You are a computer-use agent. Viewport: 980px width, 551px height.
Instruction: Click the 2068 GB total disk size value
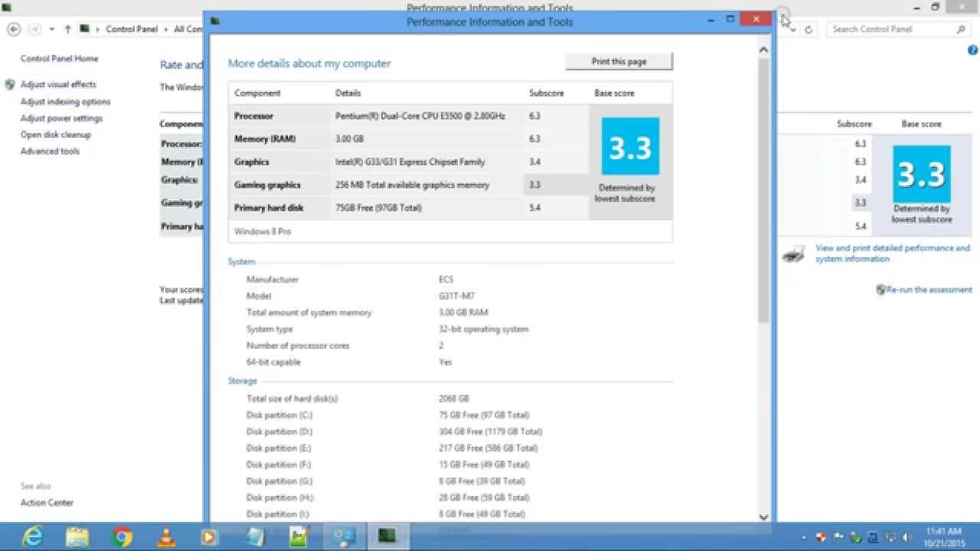tap(454, 399)
